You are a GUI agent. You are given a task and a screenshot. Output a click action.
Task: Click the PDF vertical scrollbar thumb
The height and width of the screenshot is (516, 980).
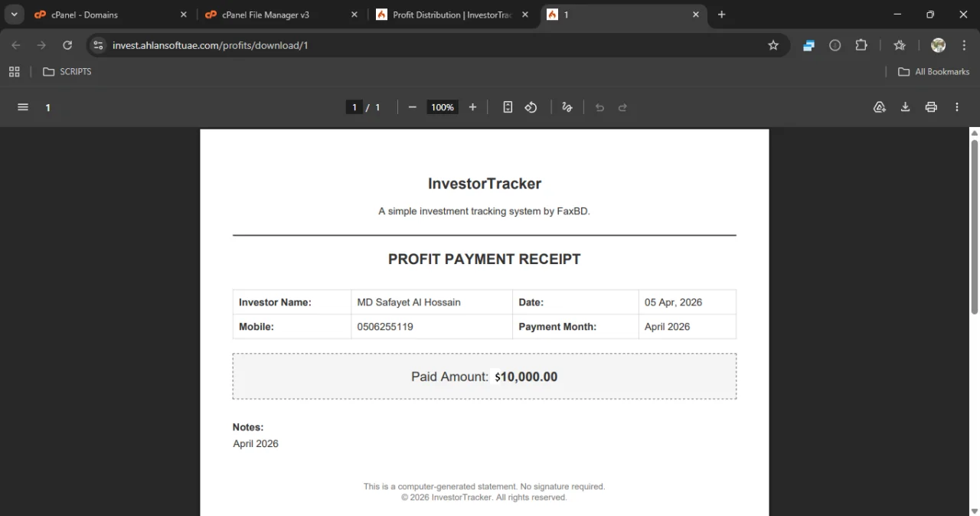pyautogui.click(x=975, y=226)
